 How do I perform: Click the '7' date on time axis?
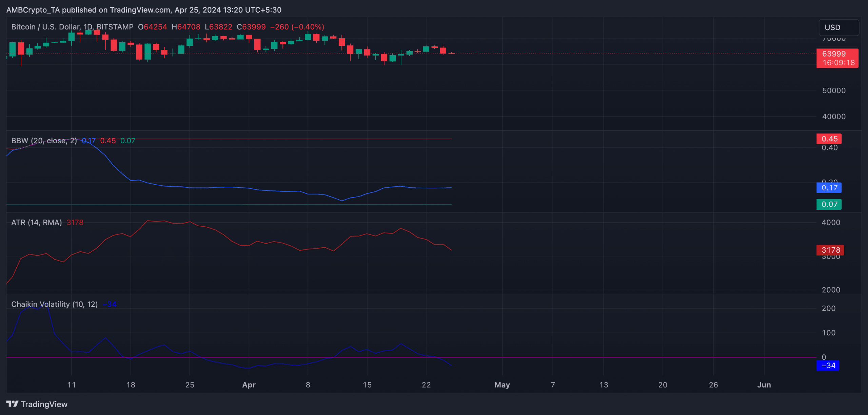click(x=553, y=385)
